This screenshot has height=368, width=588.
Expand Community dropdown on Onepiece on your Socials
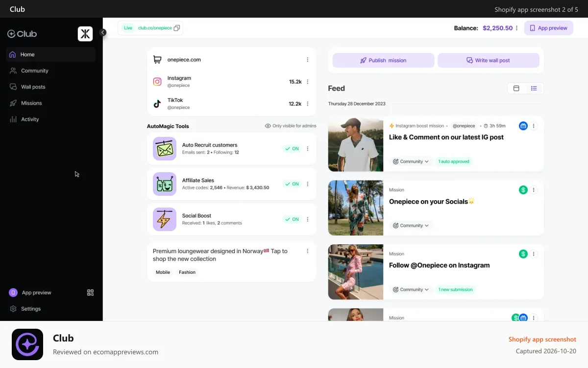(411, 226)
